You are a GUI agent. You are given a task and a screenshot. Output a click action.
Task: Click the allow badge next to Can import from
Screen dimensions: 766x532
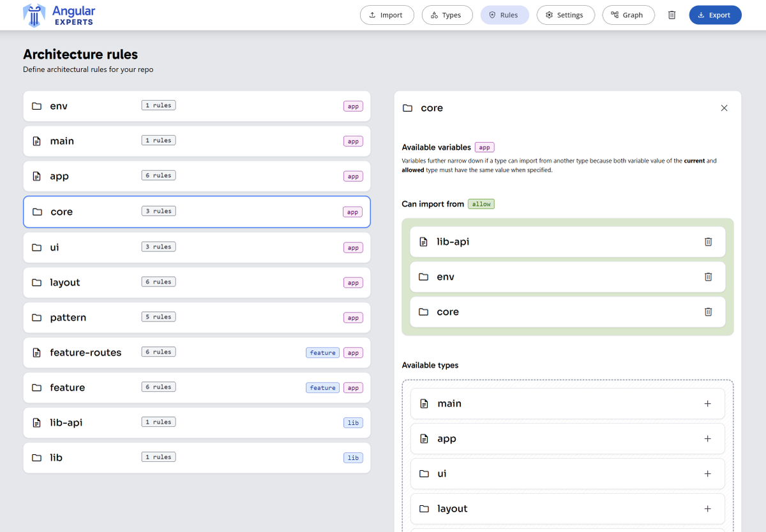pyautogui.click(x=481, y=203)
